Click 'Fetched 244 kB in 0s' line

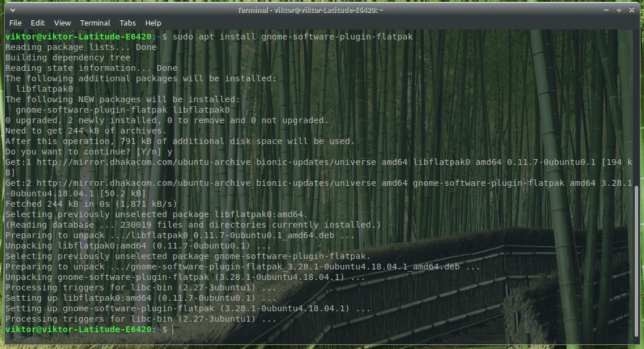tap(91, 204)
